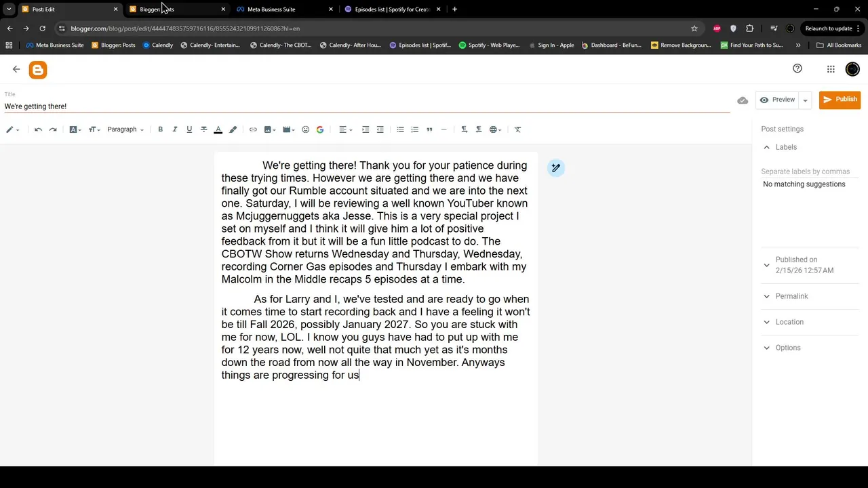Open the insert image menu
The image size is (868, 488).
tap(270, 129)
